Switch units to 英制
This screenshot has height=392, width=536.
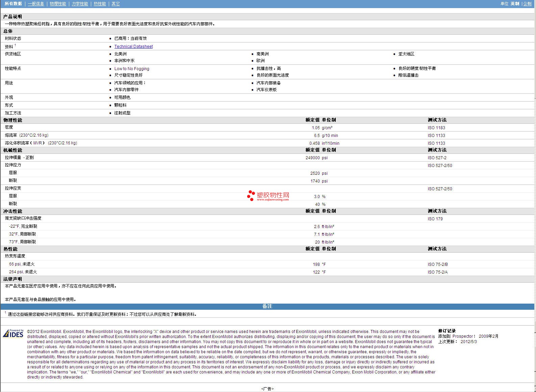515,4
